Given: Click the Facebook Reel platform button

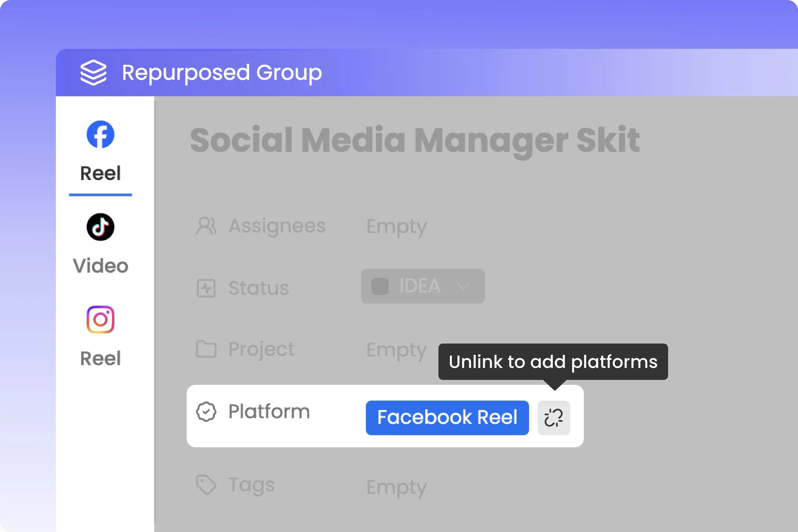Looking at the screenshot, I should (447, 418).
